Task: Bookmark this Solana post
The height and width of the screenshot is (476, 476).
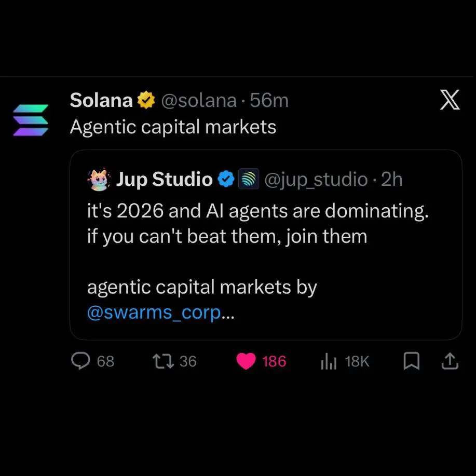Action: [411, 361]
